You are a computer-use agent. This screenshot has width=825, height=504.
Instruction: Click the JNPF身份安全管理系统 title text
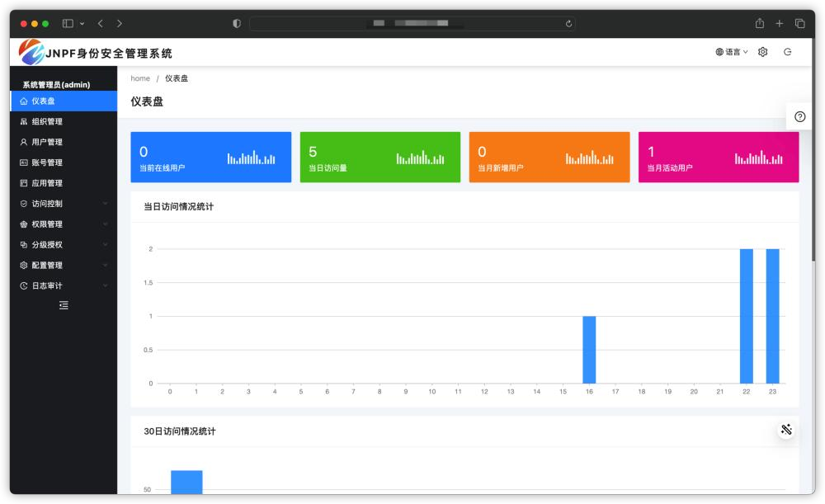pos(109,53)
